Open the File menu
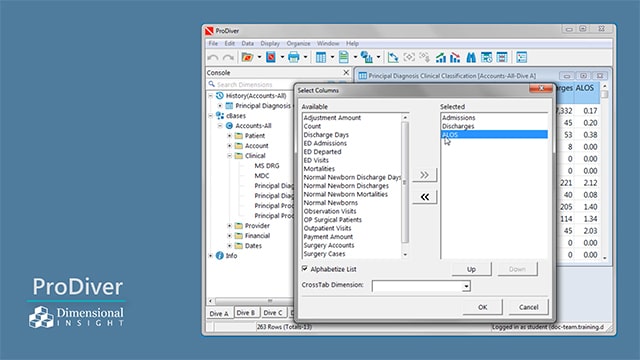Viewport: 640px width, 360px height. click(x=213, y=43)
